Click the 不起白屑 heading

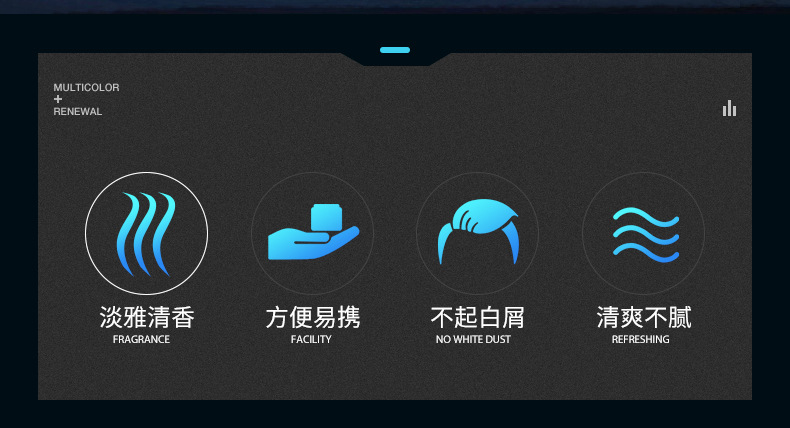478,318
